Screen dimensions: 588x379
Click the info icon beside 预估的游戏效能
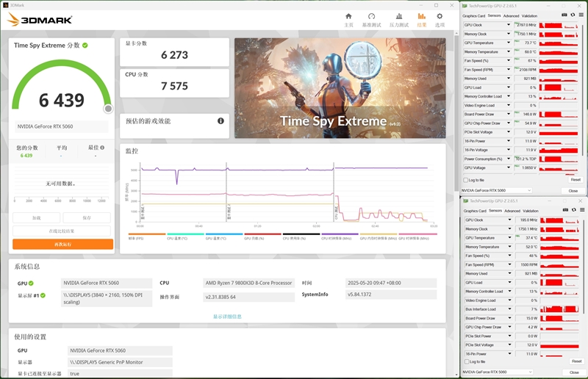tap(220, 121)
